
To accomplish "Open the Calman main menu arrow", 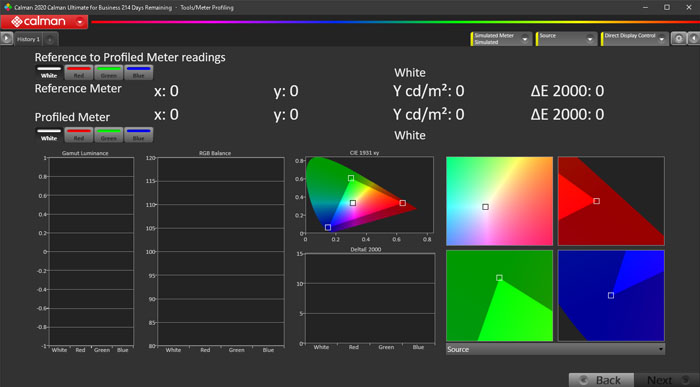I will pyautogui.click(x=80, y=21).
